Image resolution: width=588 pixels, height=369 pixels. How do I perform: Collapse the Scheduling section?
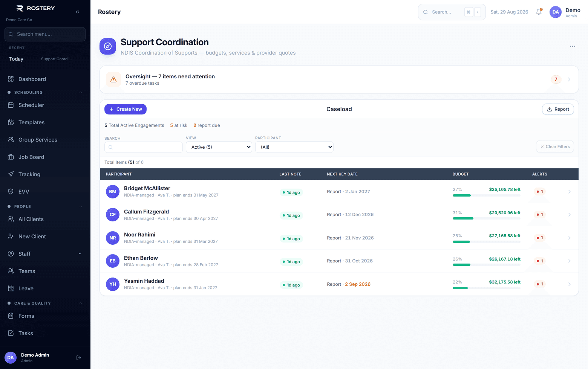click(80, 92)
